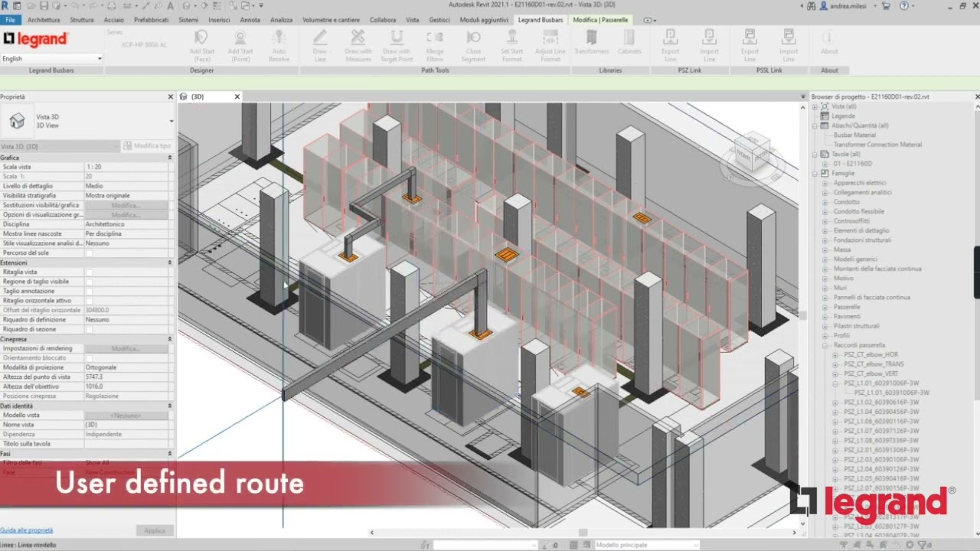The image size is (980, 551).
Task: Click the Add Start (Face) tool
Action: coord(201,45)
